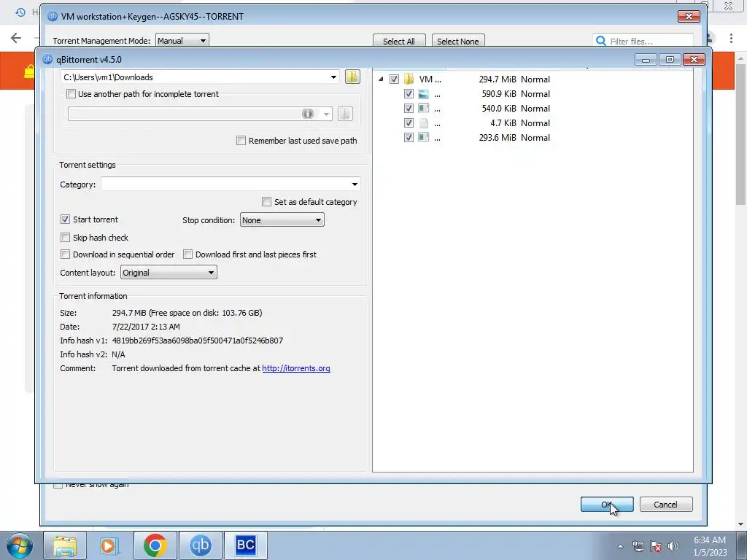The height and width of the screenshot is (560, 747).
Task: Open the save path C:\Users\vm1\Downloads dropdown
Action: click(333, 77)
